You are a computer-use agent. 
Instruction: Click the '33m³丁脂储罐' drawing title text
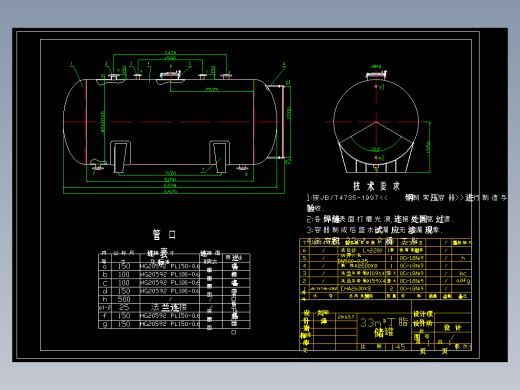(x=384, y=327)
